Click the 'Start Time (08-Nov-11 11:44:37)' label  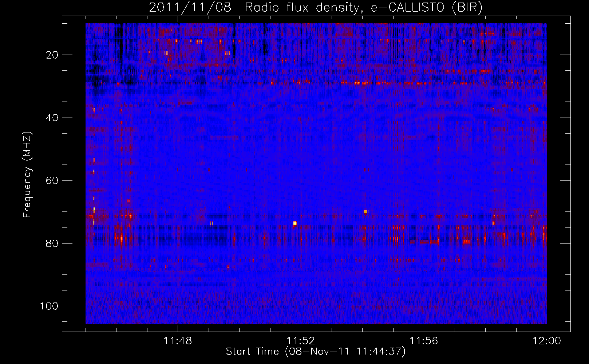pos(316,352)
